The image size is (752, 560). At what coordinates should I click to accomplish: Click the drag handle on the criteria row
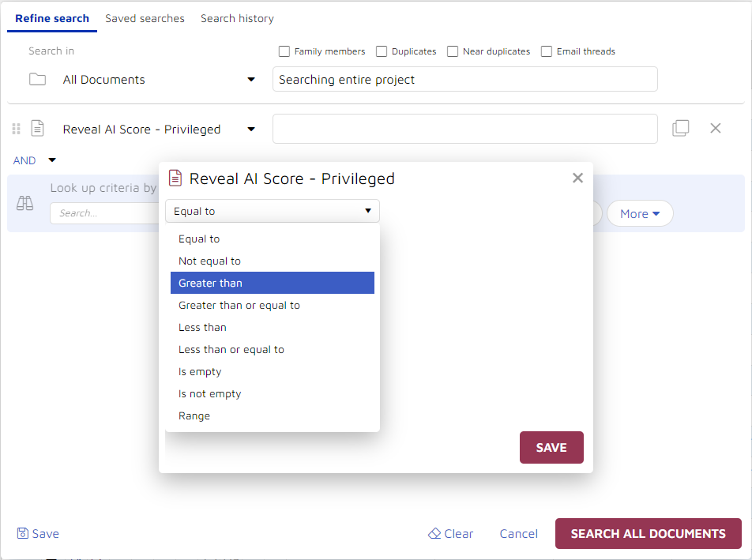click(17, 129)
